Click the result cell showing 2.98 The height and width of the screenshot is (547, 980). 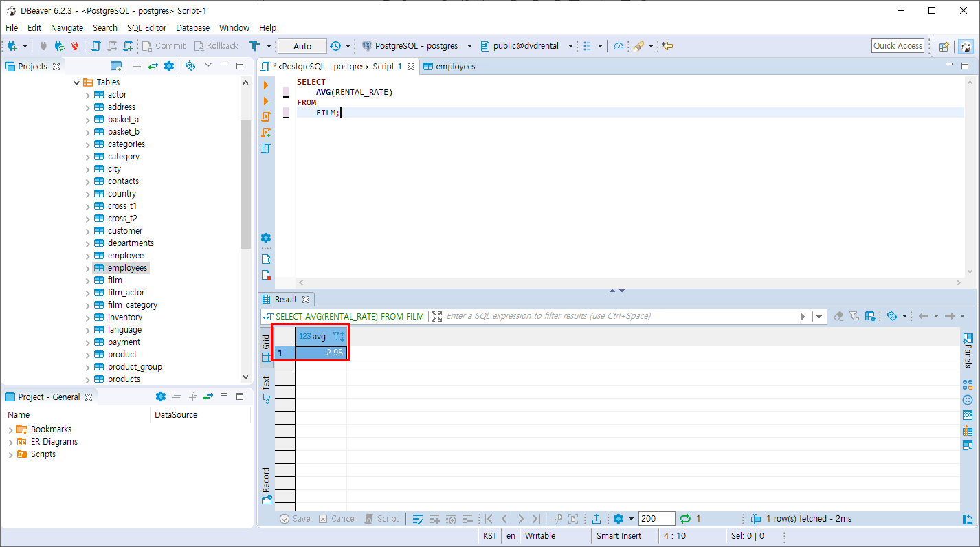coord(321,353)
